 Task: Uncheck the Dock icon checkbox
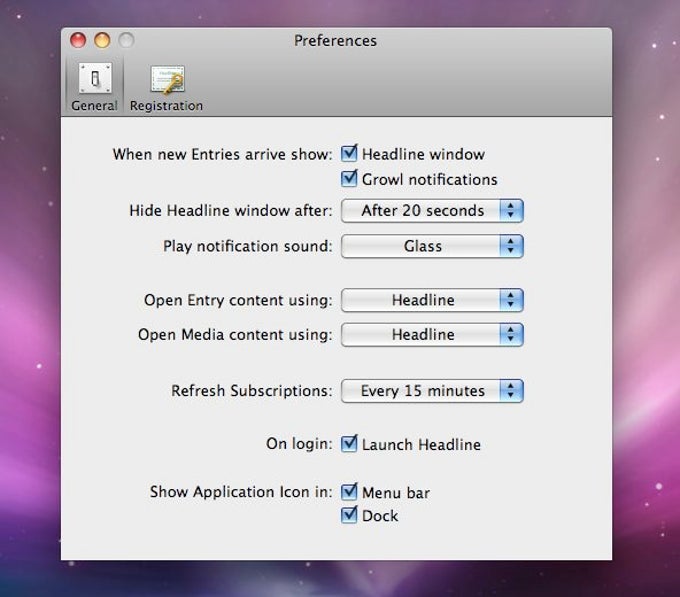pos(349,515)
